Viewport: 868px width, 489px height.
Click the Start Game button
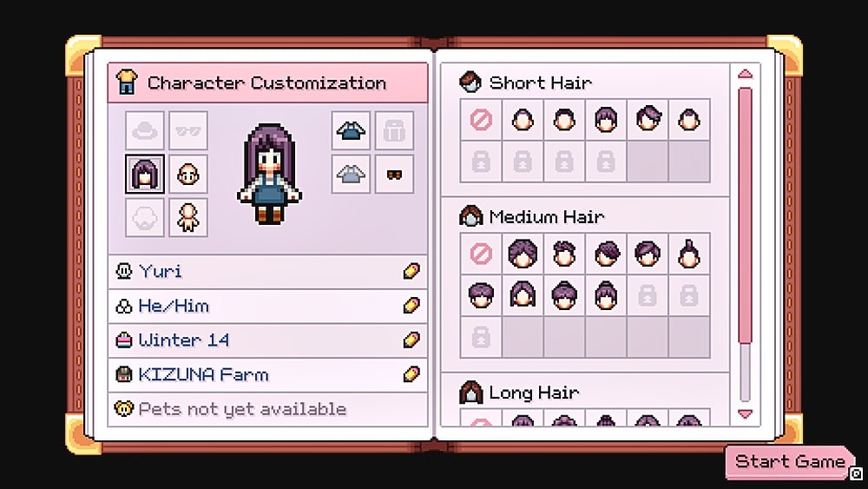pyautogui.click(x=789, y=461)
